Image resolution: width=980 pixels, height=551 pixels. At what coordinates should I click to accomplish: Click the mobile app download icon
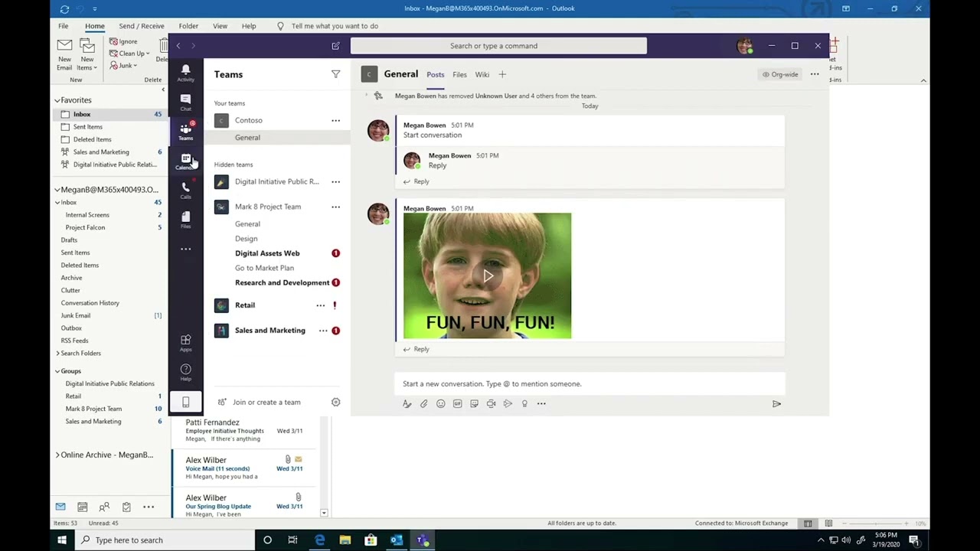[185, 402]
